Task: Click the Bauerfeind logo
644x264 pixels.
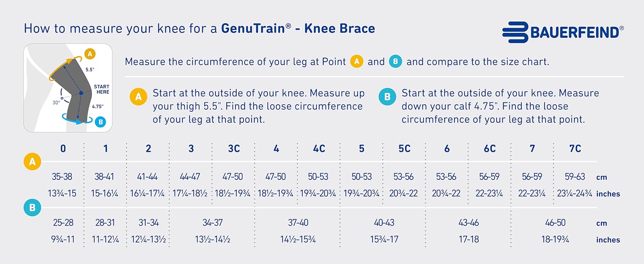Action: (563, 32)
